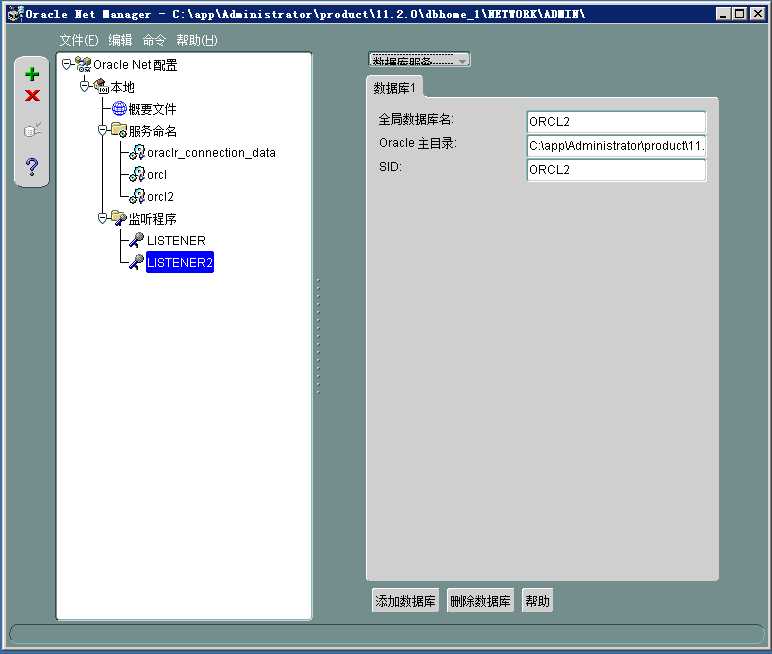Screen dimensions: 772x654
Task: Collapse the 监听程序 tree node
Action: [x=102, y=218]
